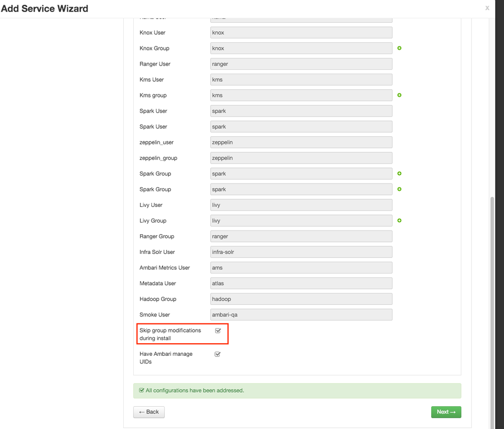
Task: Click the 'All configurations have been addressed' message
Action: (297, 391)
